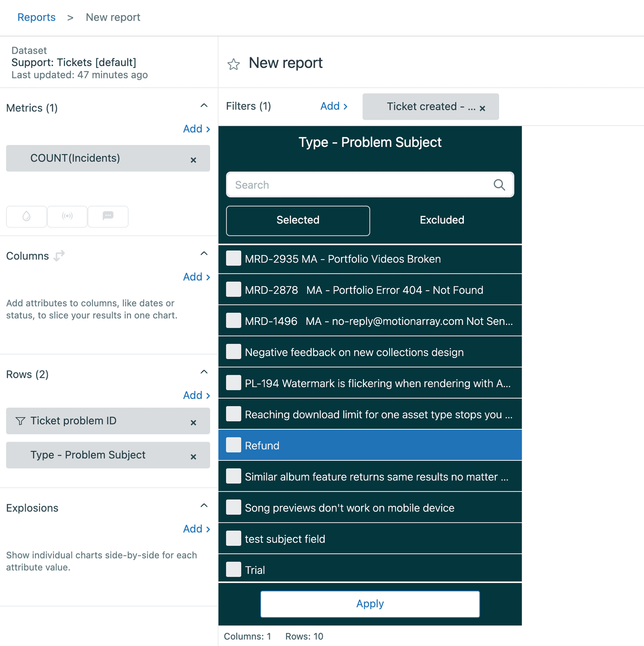The image size is (644, 646).
Task: Check the test subject field checkbox
Action: point(233,538)
